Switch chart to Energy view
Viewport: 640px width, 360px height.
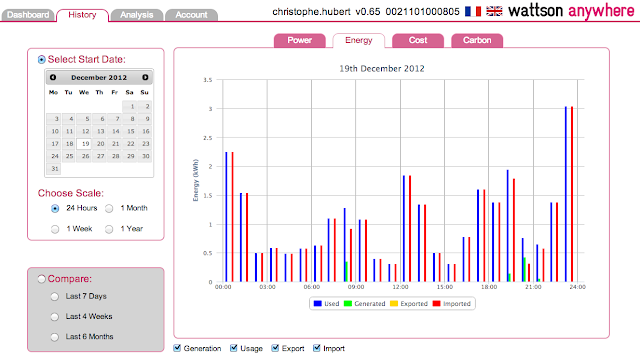pyautogui.click(x=359, y=40)
